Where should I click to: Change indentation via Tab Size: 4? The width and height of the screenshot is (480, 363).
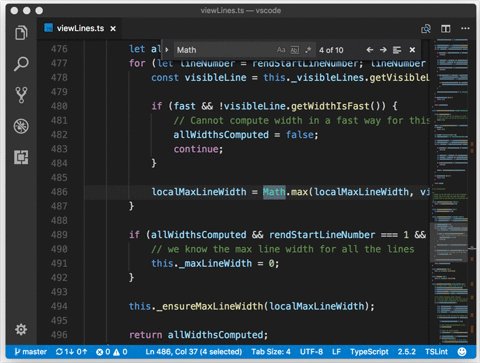[x=271, y=352]
